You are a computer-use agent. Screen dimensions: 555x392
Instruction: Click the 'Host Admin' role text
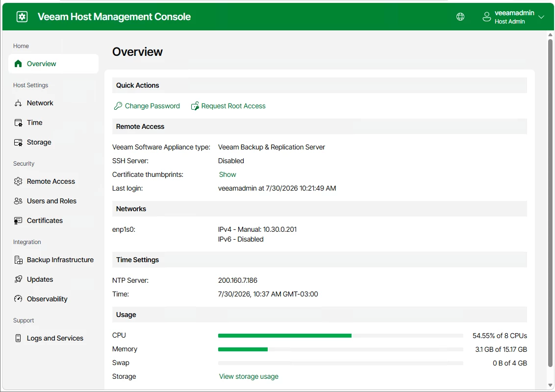point(510,22)
